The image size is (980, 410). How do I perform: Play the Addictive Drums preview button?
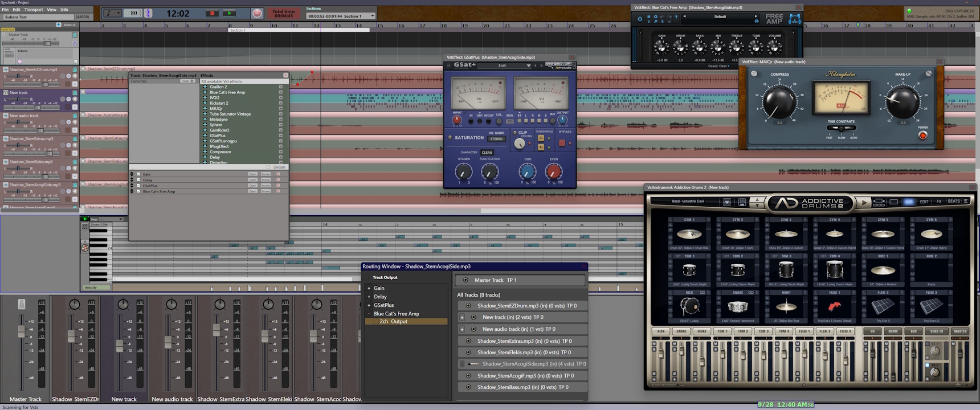[864, 202]
